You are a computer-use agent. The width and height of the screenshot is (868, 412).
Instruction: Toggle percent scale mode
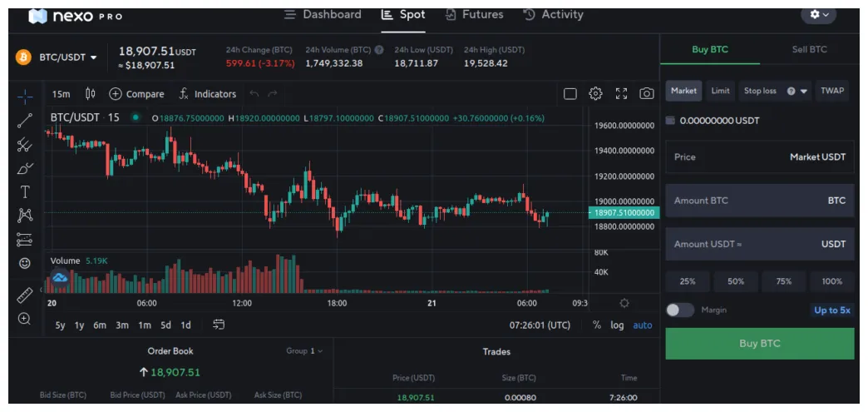(x=597, y=325)
